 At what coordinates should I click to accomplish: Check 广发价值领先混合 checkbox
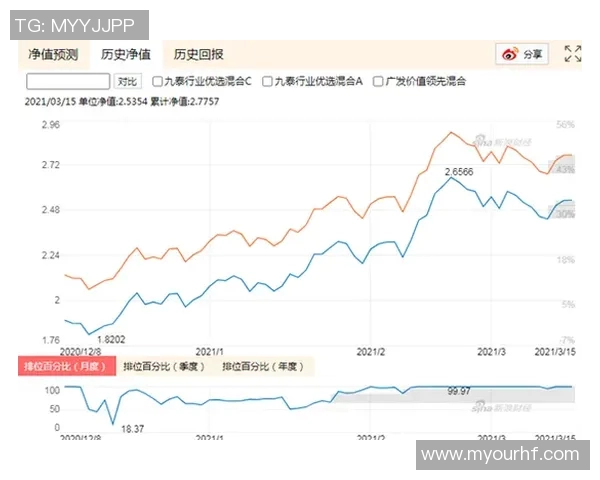pyautogui.click(x=378, y=82)
